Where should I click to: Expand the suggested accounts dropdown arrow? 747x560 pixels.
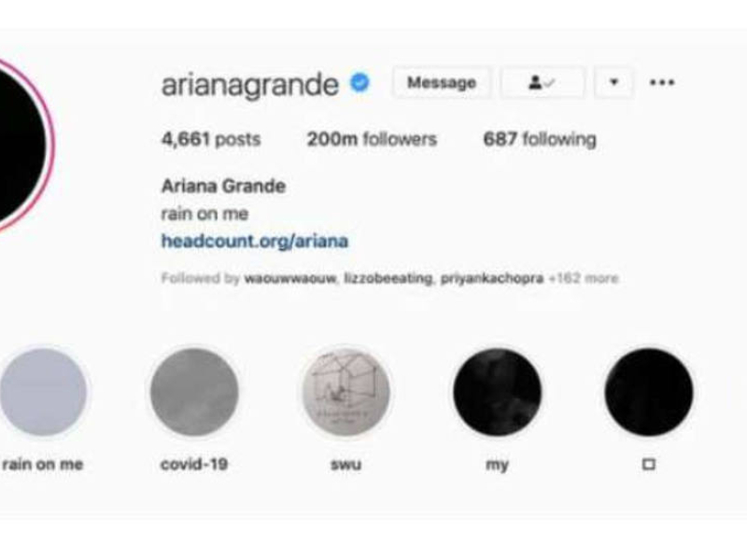[613, 83]
